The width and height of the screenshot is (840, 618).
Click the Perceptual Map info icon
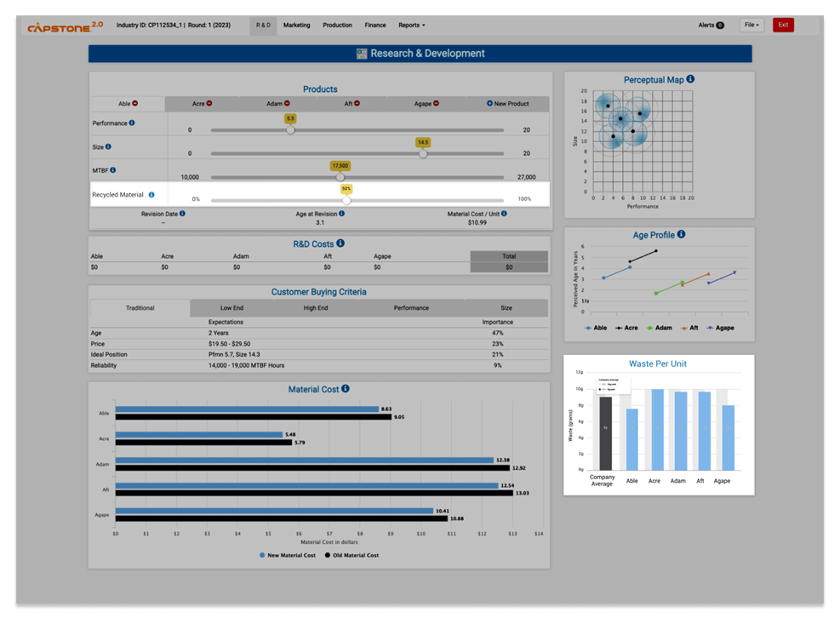pyautogui.click(x=691, y=79)
